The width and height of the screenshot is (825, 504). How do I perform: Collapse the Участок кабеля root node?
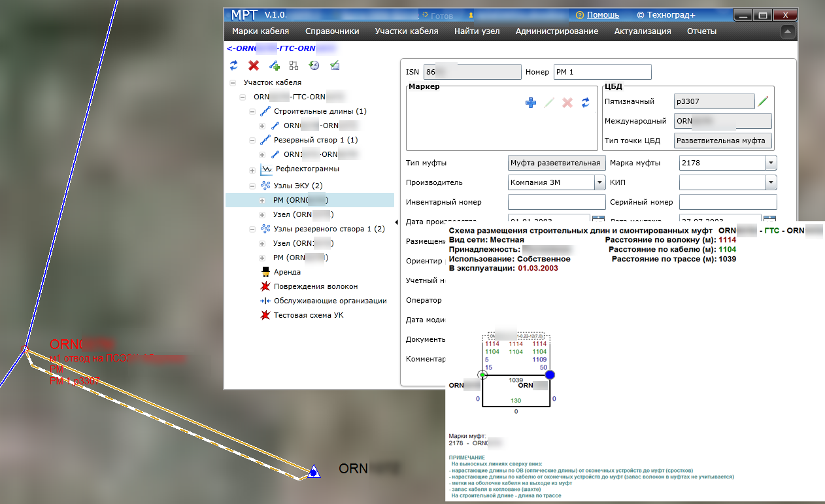pos(233,83)
